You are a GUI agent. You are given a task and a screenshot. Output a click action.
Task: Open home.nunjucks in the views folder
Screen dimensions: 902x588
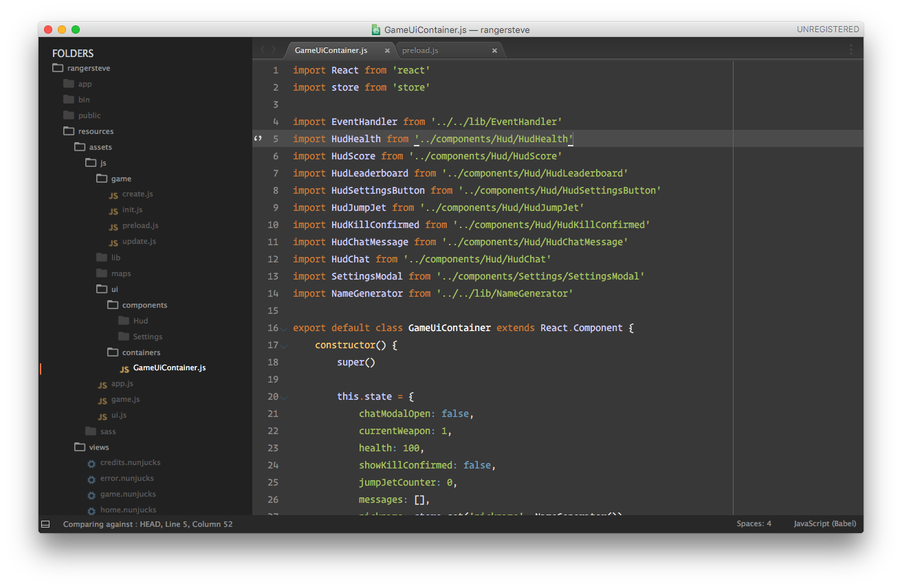[x=128, y=510]
